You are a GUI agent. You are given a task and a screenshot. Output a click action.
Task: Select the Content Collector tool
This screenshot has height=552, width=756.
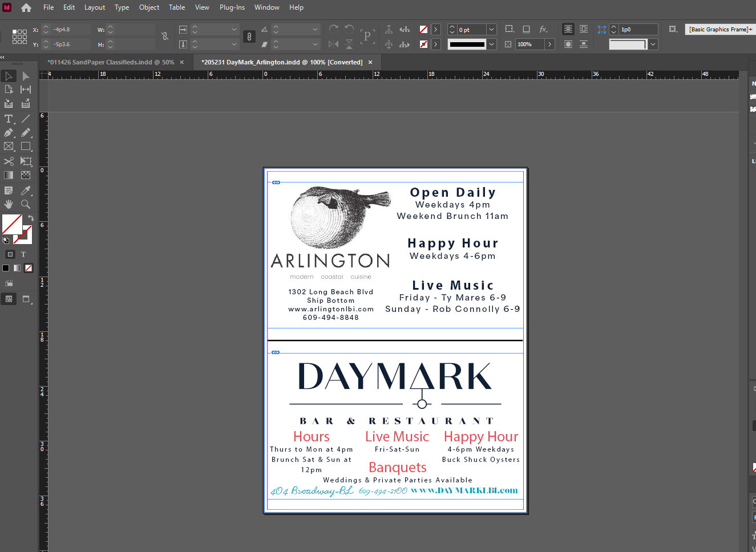pos(9,104)
